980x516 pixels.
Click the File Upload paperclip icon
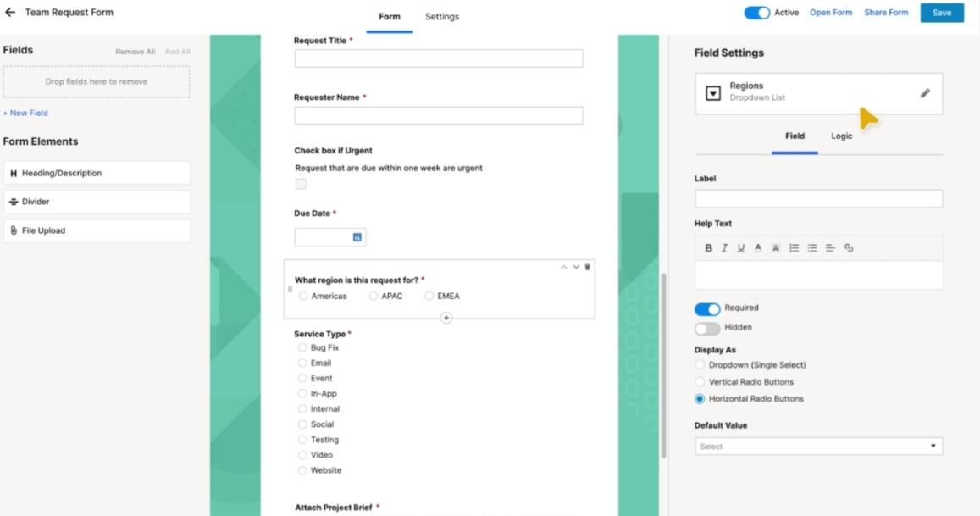(13, 230)
